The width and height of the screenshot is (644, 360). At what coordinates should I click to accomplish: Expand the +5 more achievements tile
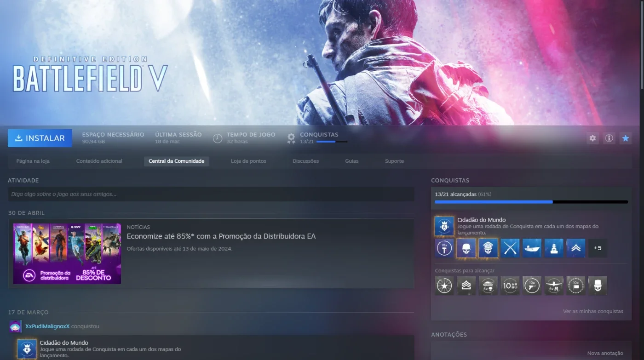(x=598, y=248)
